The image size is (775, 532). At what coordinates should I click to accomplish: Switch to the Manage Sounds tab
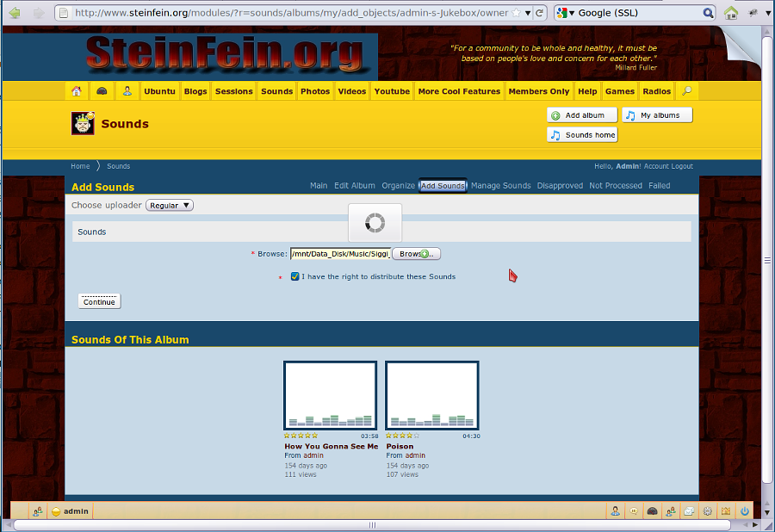pos(500,186)
